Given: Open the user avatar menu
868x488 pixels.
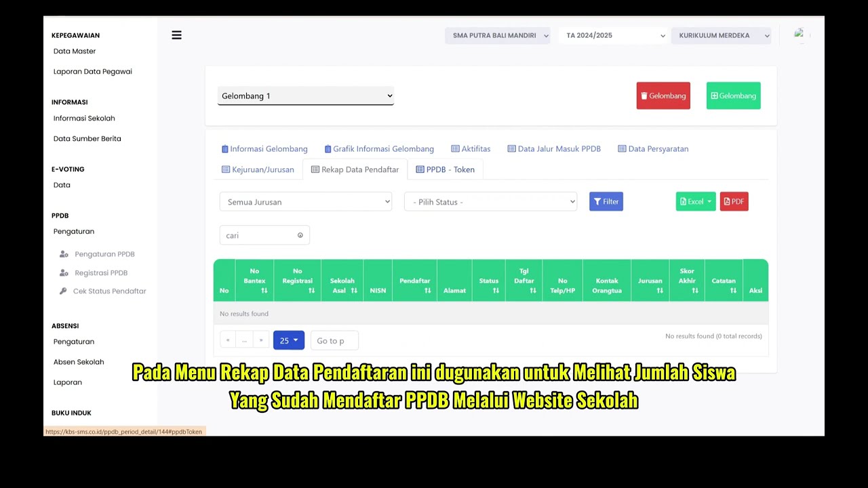Looking at the screenshot, I should [800, 35].
